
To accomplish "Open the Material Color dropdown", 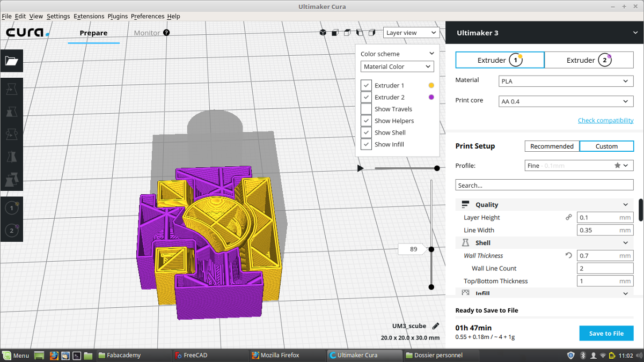I will coord(397,67).
